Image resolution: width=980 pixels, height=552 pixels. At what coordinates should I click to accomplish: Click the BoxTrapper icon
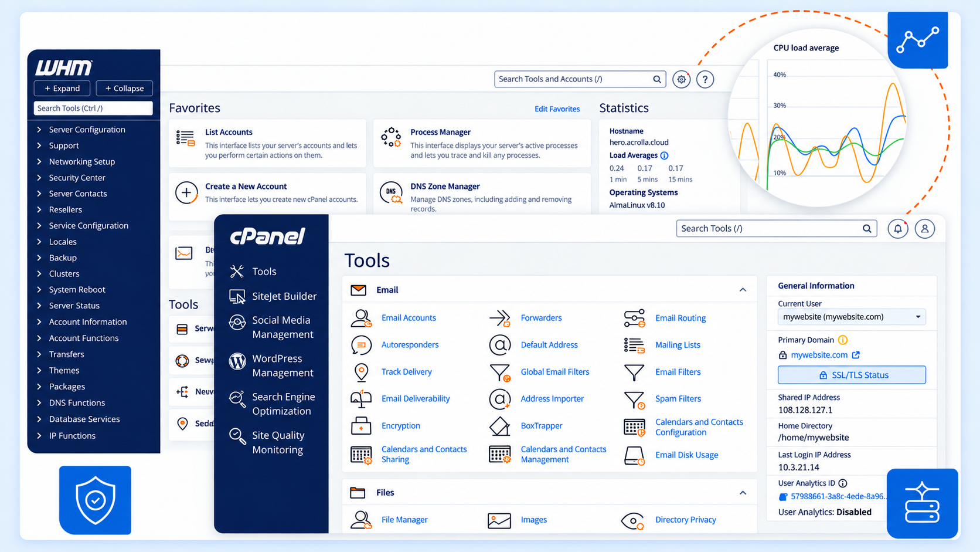click(x=500, y=426)
